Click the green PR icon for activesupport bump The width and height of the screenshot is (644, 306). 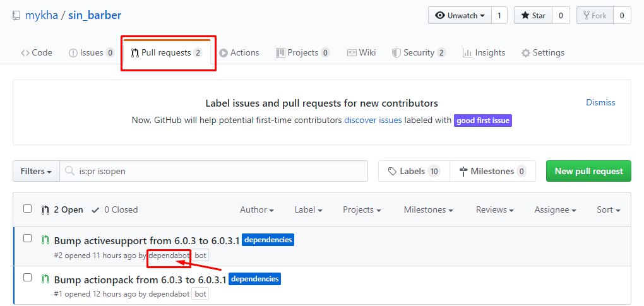pyautogui.click(x=45, y=240)
